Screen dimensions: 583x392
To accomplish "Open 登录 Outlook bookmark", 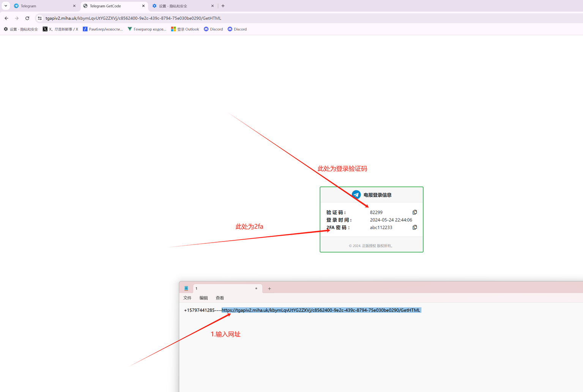I will (185, 29).
